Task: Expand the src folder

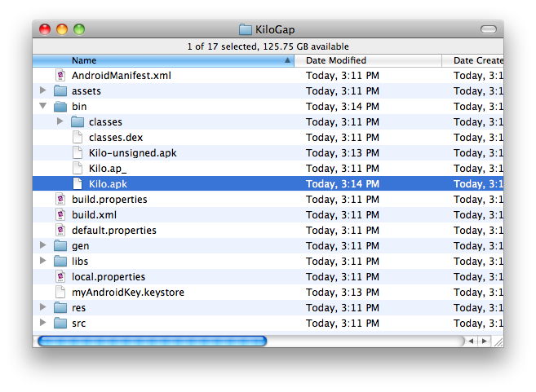Action: click(42, 323)
